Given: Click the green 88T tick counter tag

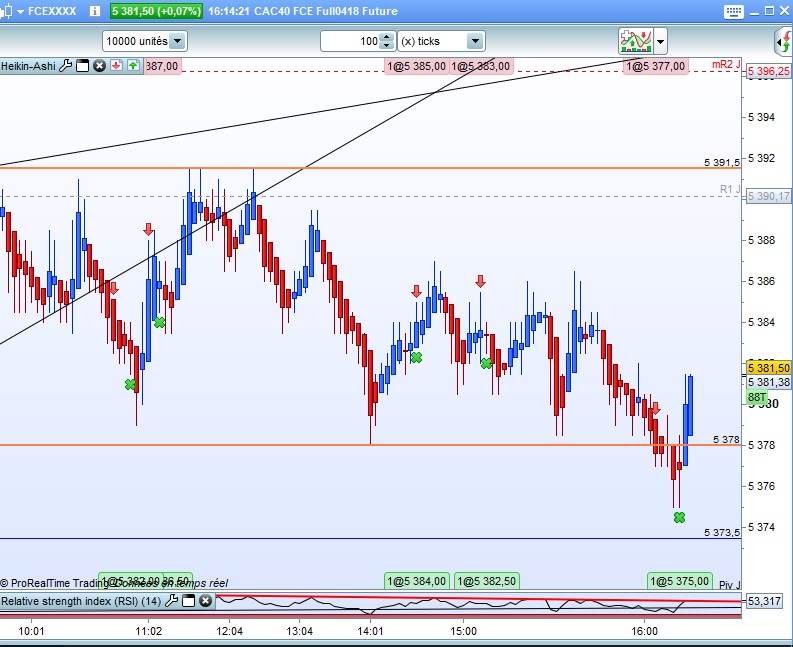Looking at the screenshot, I should (x=756, y=397).
